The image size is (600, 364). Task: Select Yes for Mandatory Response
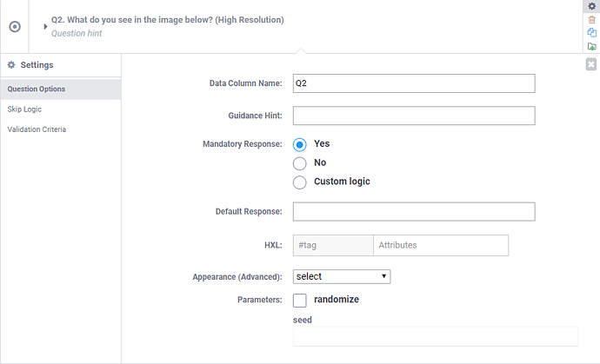point(300,144)
